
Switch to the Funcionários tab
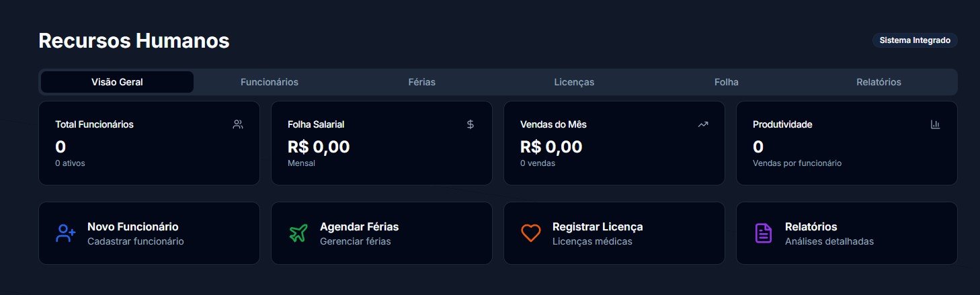pos(270,82)
